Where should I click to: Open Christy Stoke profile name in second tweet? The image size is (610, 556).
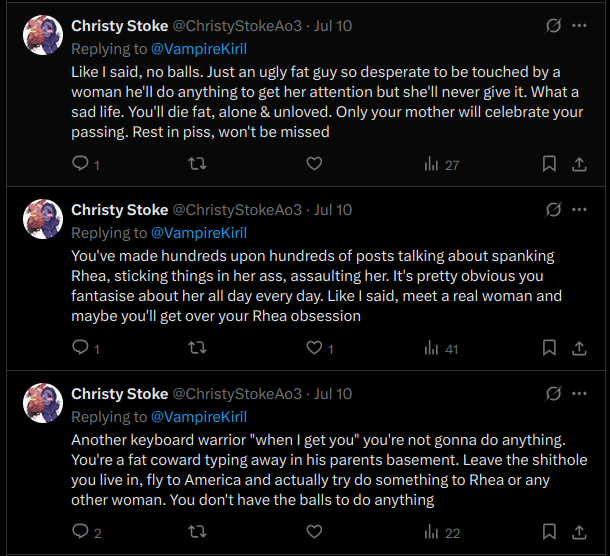click(x=119, y=210)
